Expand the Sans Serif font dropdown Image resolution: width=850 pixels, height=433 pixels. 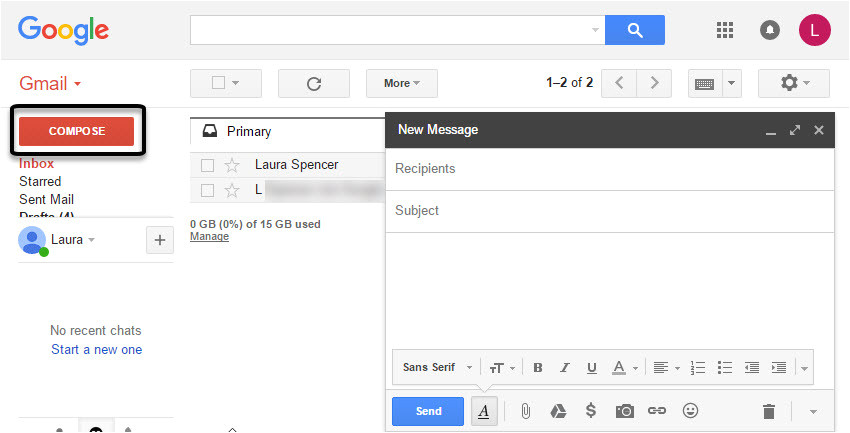point(437,367)
